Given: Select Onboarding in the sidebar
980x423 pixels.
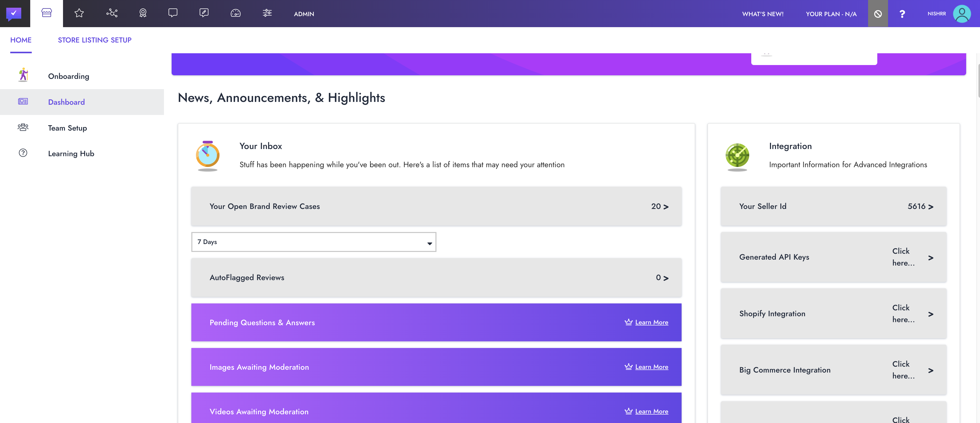Looking at the screenshot, I should point(82,76).
